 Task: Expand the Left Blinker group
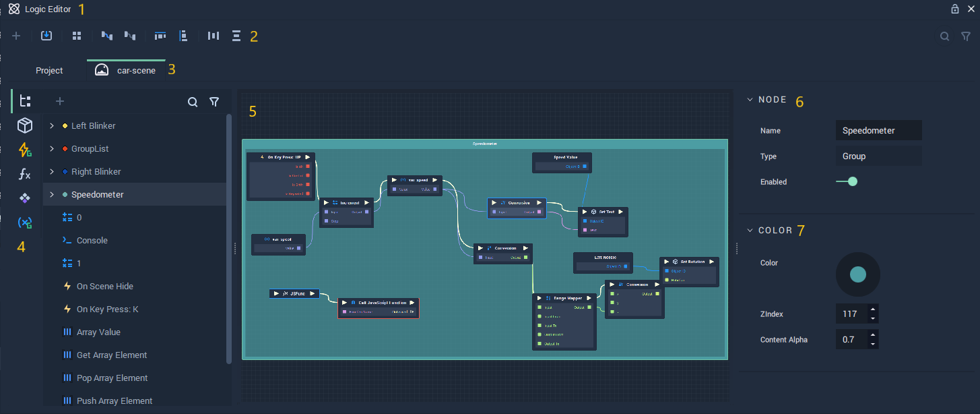tap(52, 125)
